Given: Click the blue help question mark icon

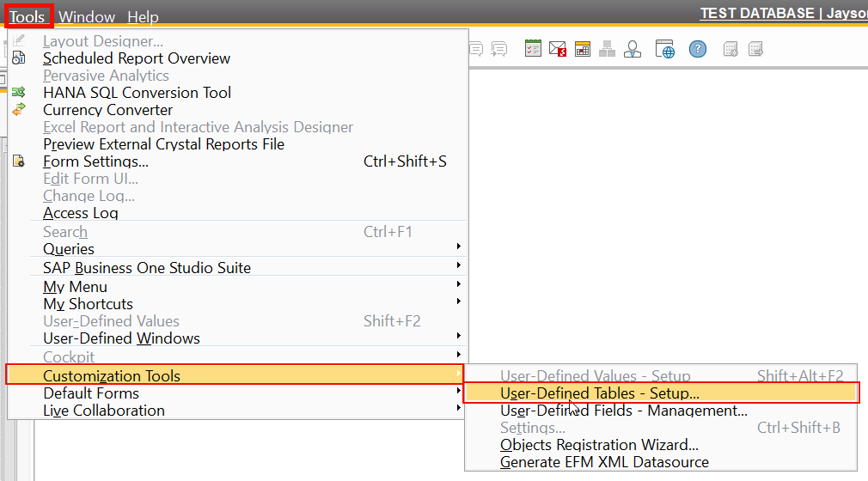Looking at the screenshot, I should pos(698,49).
